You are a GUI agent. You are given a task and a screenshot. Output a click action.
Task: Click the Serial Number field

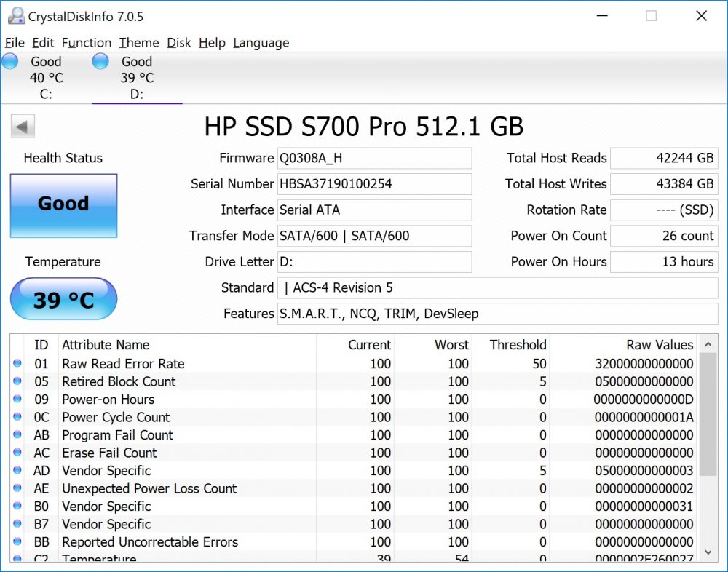(374, 184)
